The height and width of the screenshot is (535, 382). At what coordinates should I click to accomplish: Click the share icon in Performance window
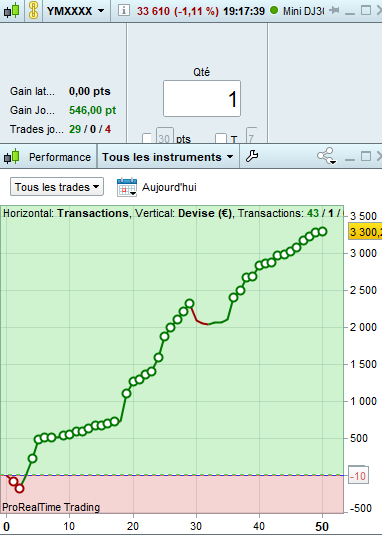click(326, 156)
